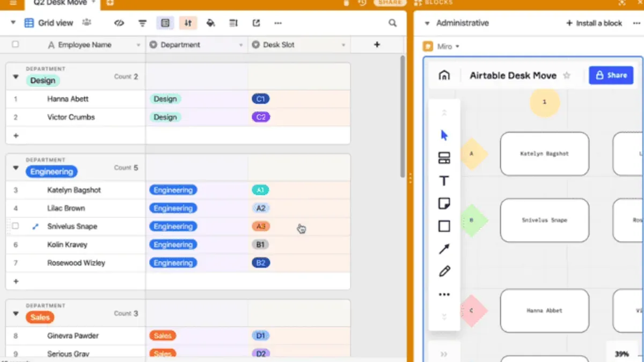Screen dimensions: 644x362
Task: Select the Miro connection arrow tool
Action: [x=444, y=249]
